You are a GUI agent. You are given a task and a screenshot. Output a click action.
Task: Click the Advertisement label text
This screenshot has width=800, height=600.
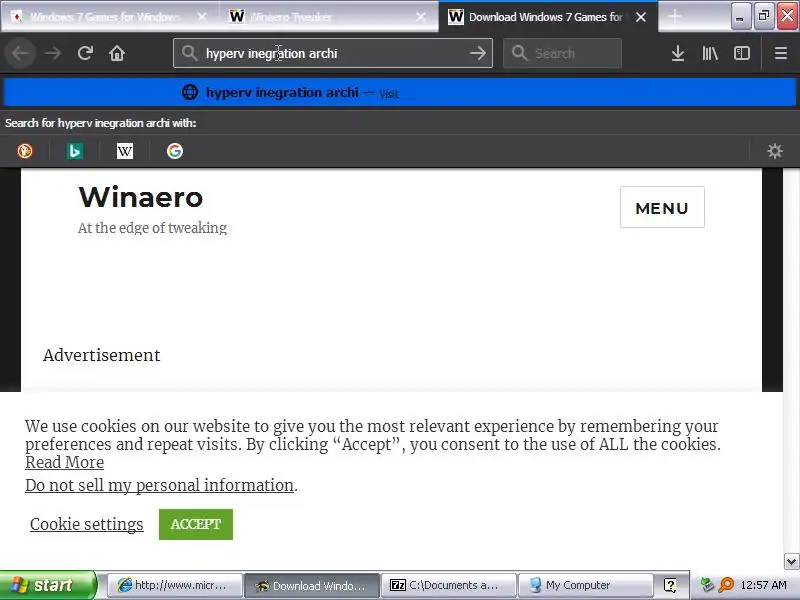click(102, 355)
